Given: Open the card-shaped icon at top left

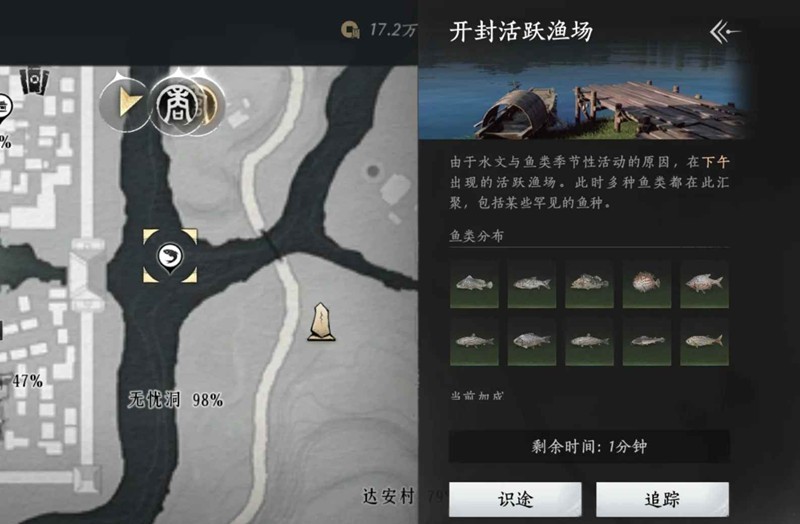Looking at the screenshot, I should [x=34, y=81].
